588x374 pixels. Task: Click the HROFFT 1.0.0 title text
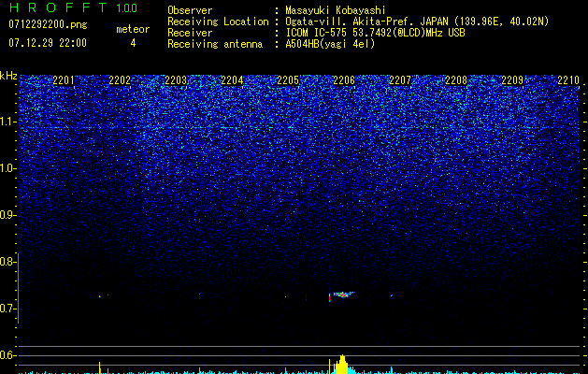[x=73, y=7]
